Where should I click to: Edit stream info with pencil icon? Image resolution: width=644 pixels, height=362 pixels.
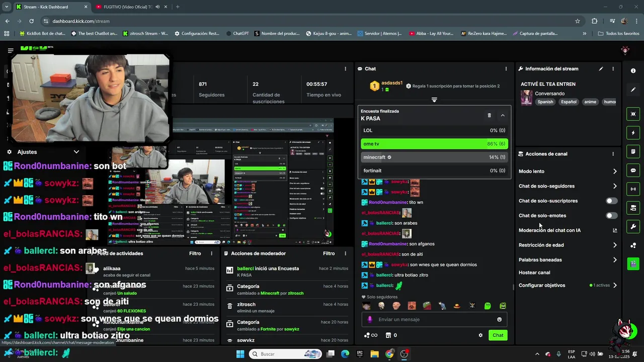tap(601, 69)
